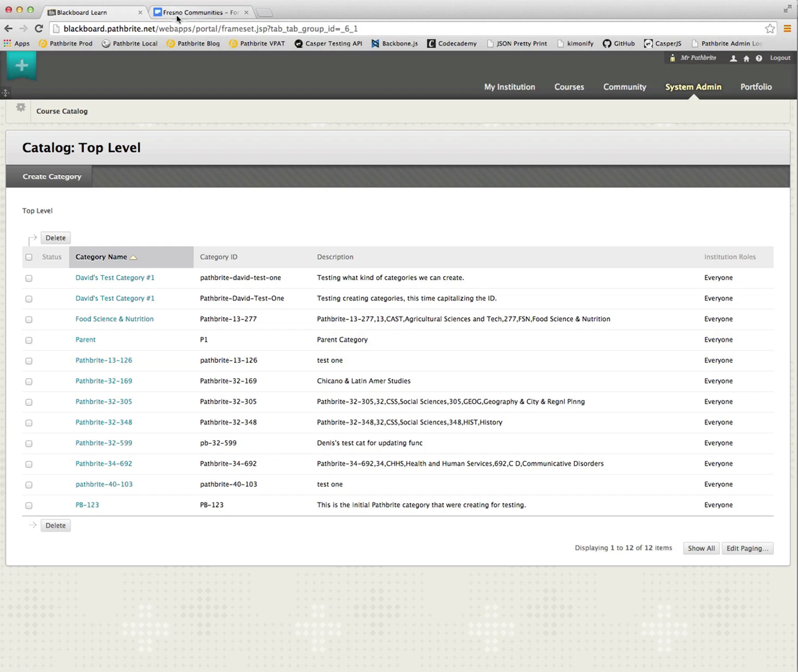
Task: Open the GitHub bookmark
Action: [618, 44]
